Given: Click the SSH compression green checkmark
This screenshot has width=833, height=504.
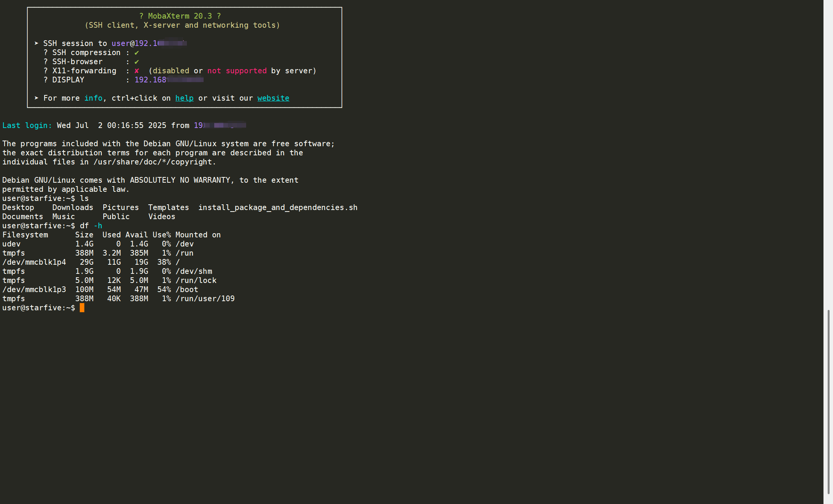Looking at the screenshot, I should pyautogui.click(x=137, y=53).
